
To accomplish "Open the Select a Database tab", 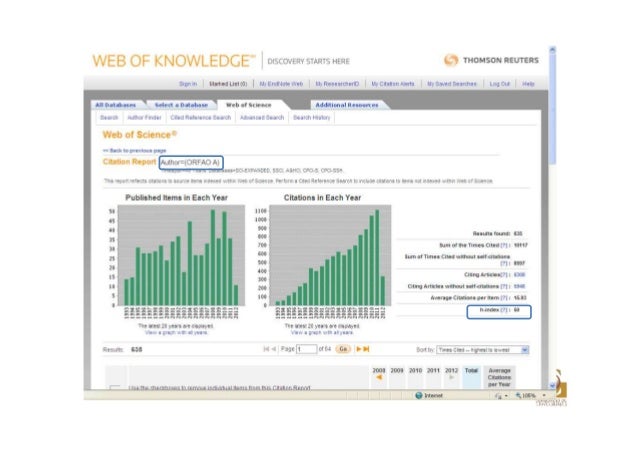I will click(181, 105).
